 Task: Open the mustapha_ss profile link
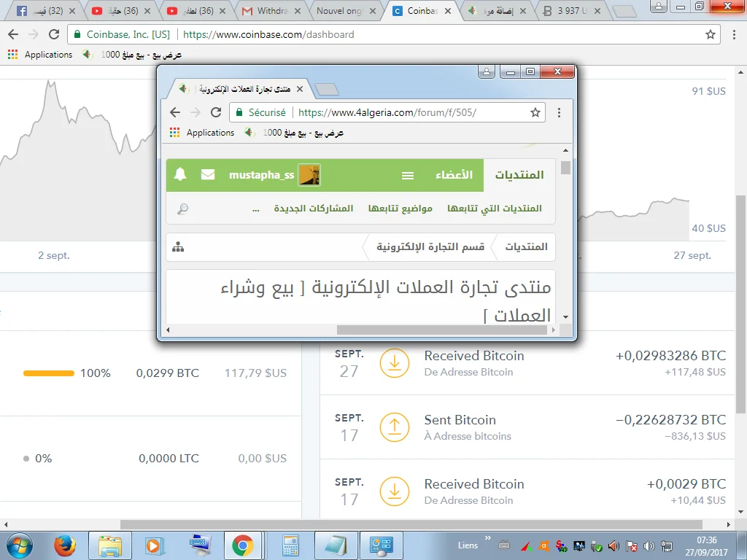[x=262, y=175]
